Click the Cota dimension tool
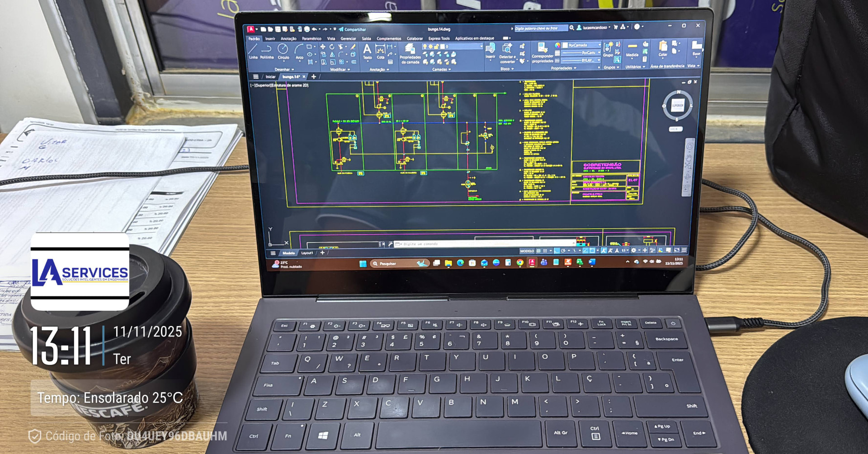 coord(381,51)
